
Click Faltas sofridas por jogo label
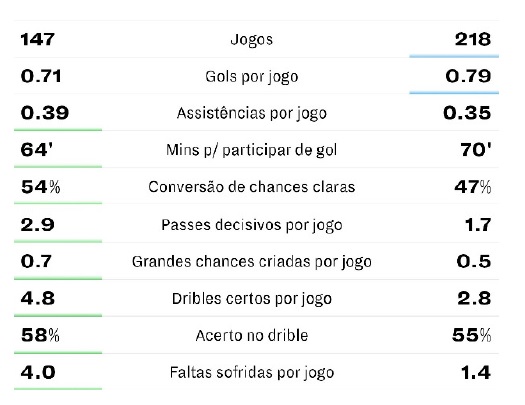click(x=251, y=373)
